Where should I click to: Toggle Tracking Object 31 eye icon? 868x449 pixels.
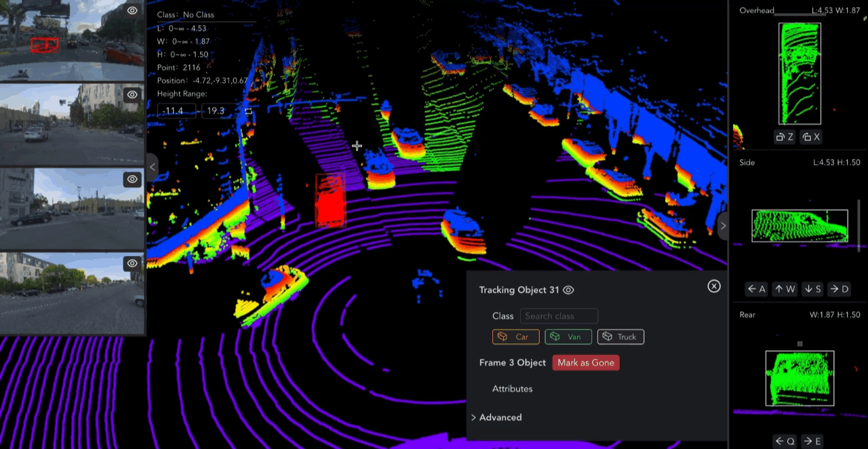(569, 290)
